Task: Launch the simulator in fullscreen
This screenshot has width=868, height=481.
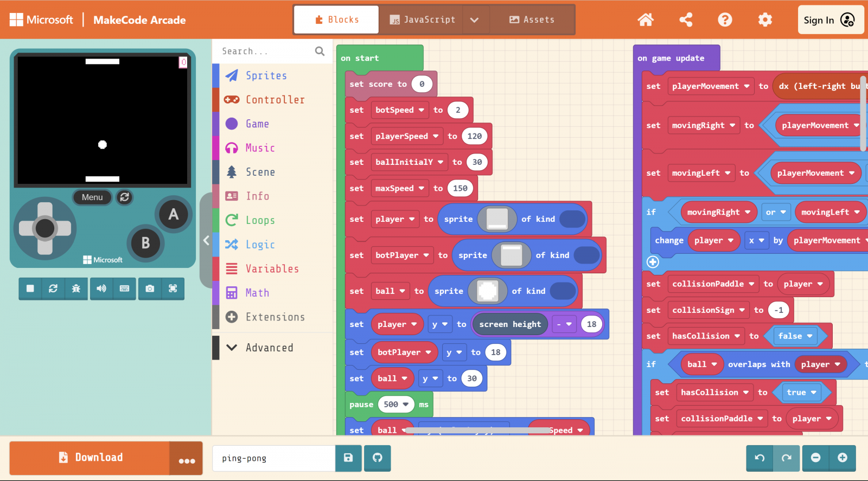Action: coord(173,288)
